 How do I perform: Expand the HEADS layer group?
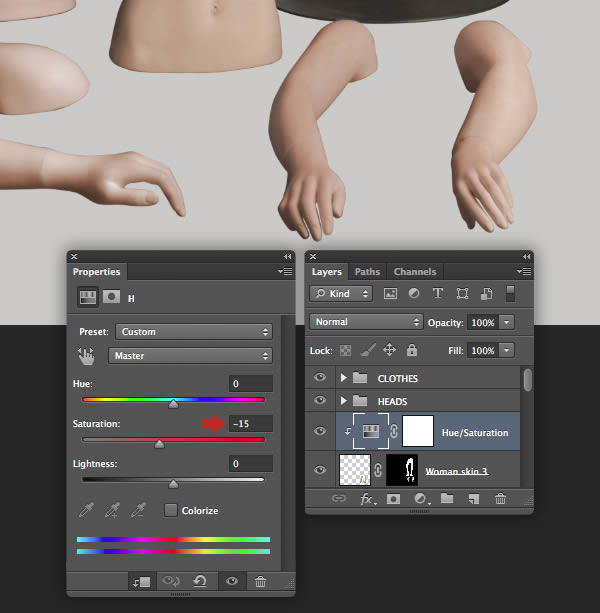(344, 402)
